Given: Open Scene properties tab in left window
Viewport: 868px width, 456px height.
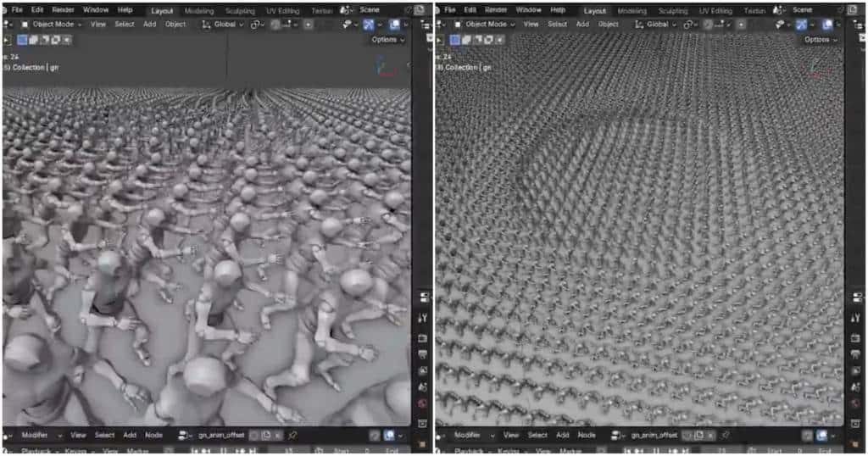Looking at the screenshot, I should (423, 387).
